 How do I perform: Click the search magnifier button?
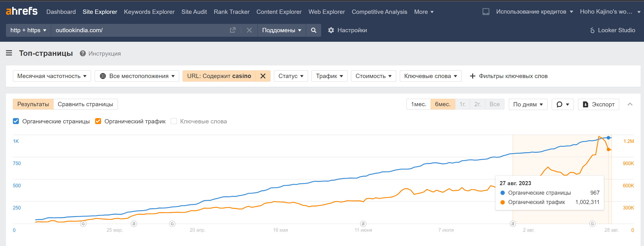(313, 30)
